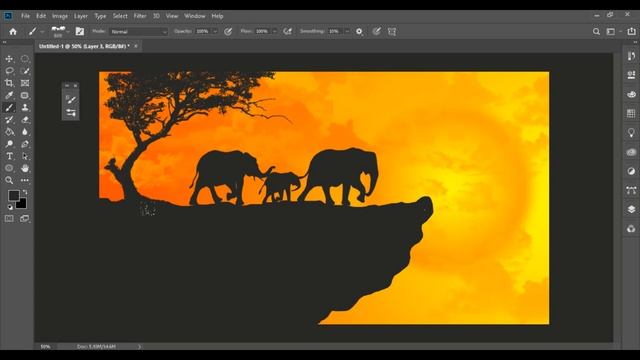Toggle Quick Mask mode
Image resolution: width=640 pixels, height=360 pixels.
[x=9, y=219]
